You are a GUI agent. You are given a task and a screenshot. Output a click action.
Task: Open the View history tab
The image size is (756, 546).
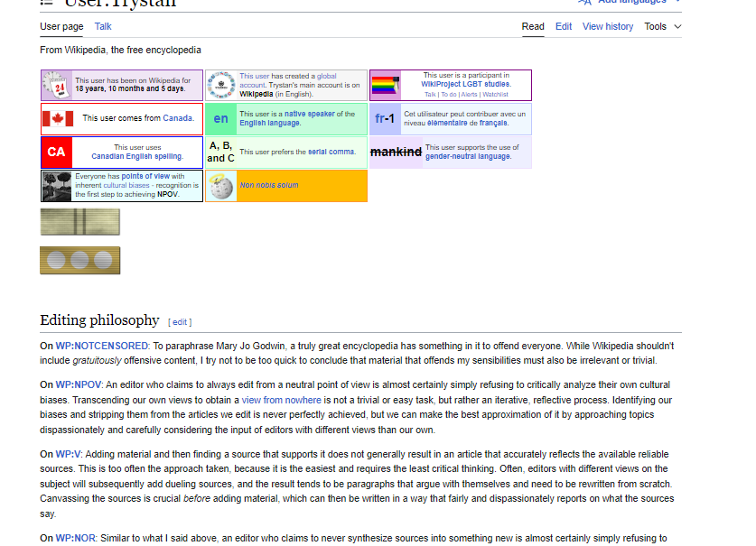click(x=608, y=26)
